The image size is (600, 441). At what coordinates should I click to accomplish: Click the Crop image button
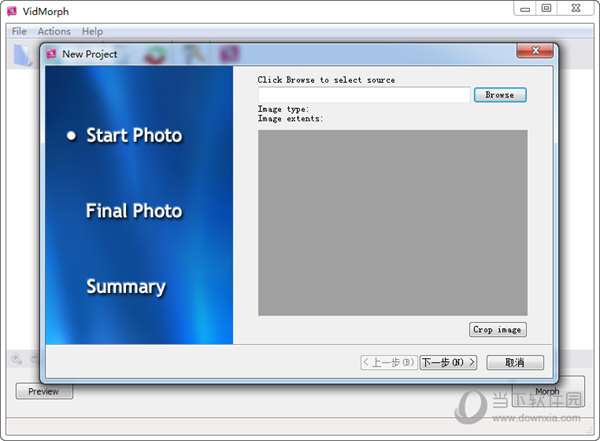(497, 330)
